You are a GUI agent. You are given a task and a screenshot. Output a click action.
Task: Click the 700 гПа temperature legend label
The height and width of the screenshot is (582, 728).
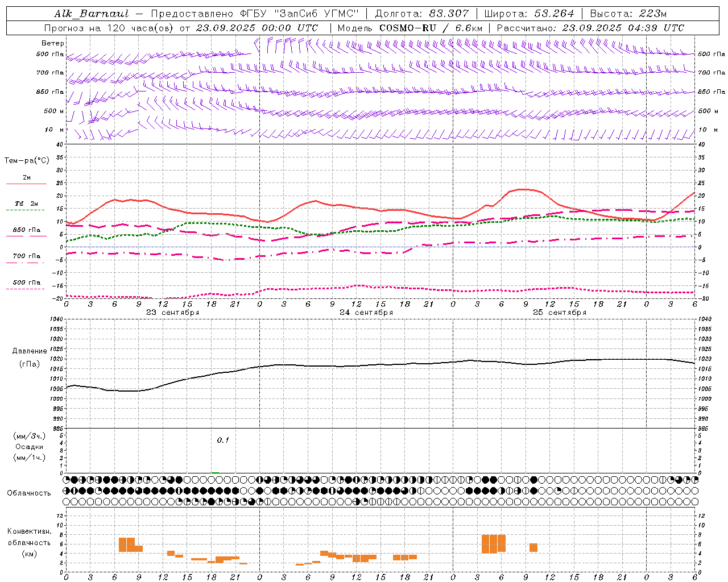coord(27,256)
